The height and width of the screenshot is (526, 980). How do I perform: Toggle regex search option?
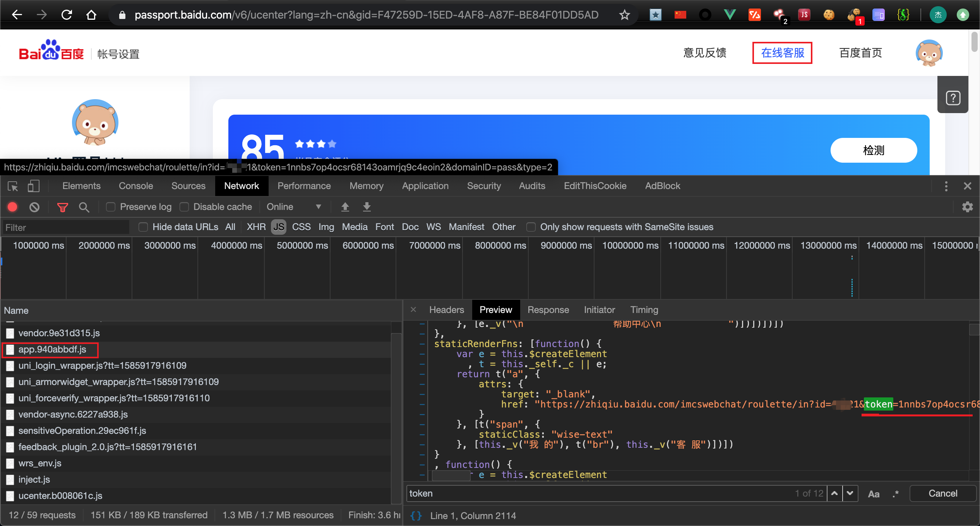tap(895, 494)
